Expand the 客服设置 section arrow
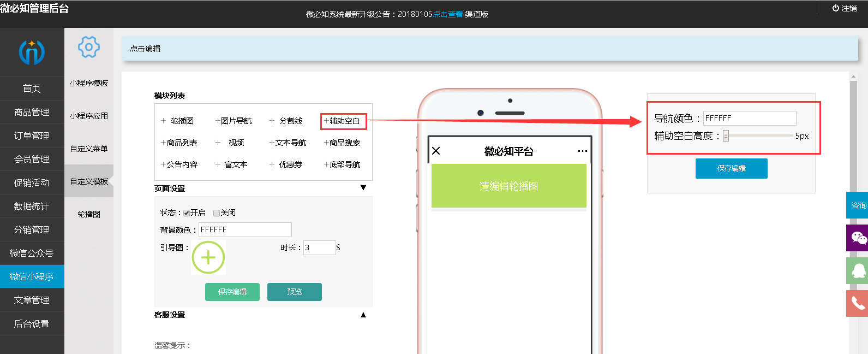 click(x=363, y=315)
